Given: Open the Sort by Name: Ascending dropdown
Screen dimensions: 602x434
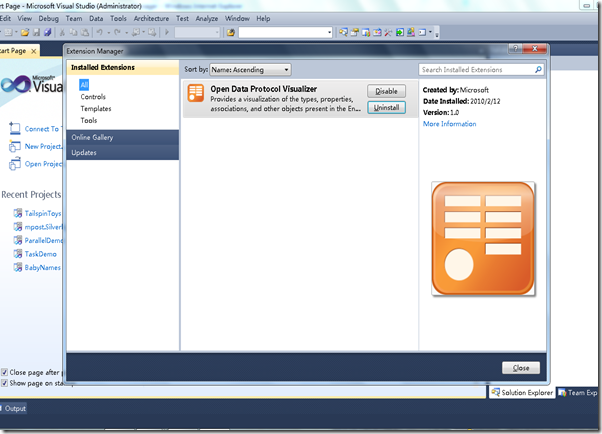Looking at the screenshot, I should pyautogui.click(x=251, y=70).
